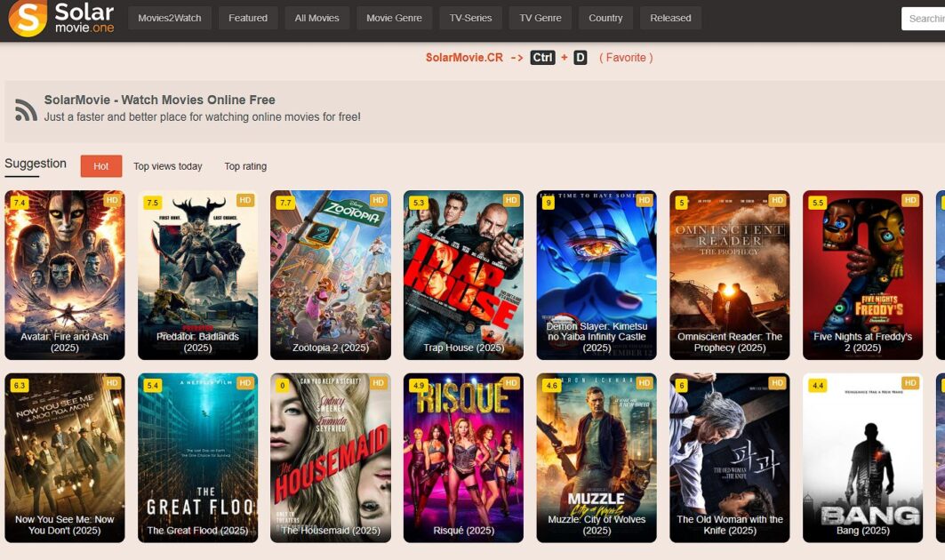Click the 7.5 rating badge on Predator
The image size is (945, 560).
[153, 203]
